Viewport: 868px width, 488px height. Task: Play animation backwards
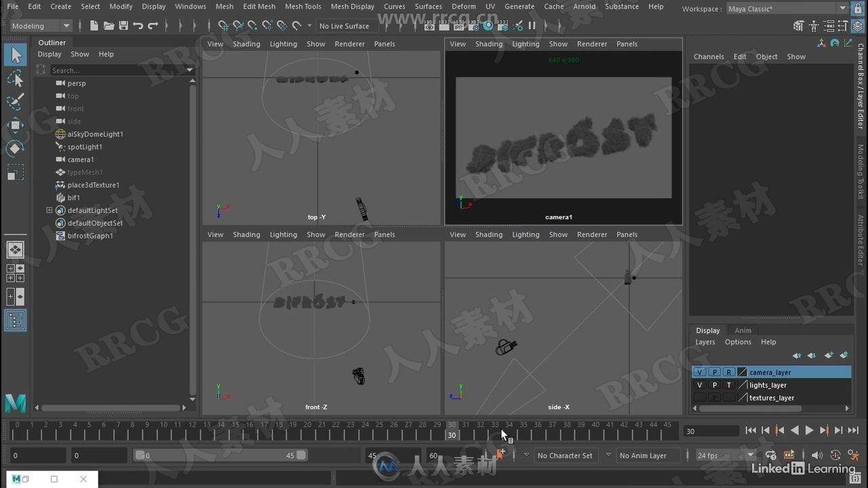pos(795,430)
